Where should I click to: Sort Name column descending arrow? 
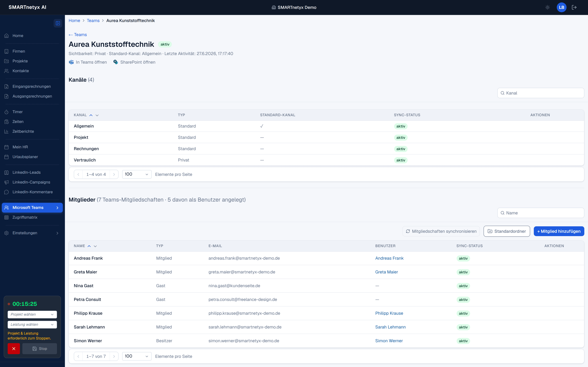95,246
